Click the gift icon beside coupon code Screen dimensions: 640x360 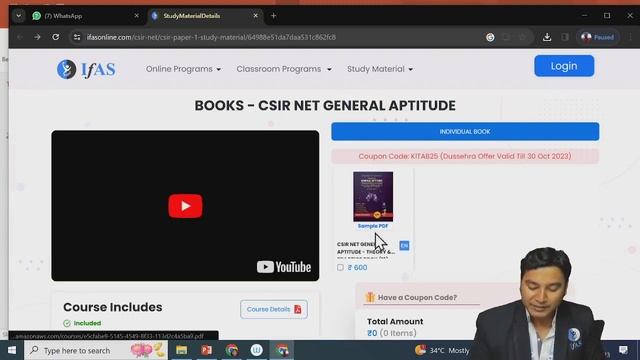pyautogui.click(x=370, y=297)
